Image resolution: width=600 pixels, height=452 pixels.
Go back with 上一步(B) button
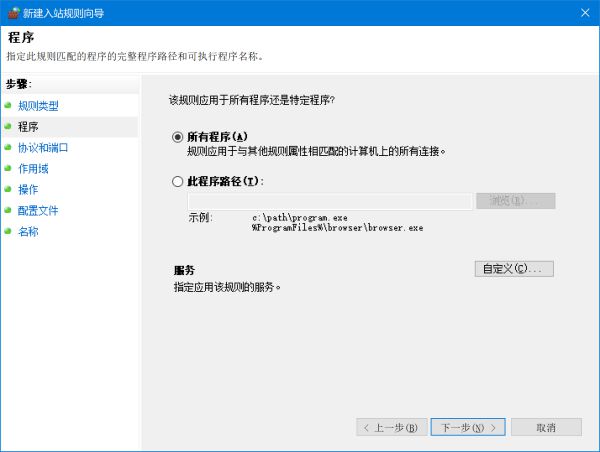pos(392,427)
